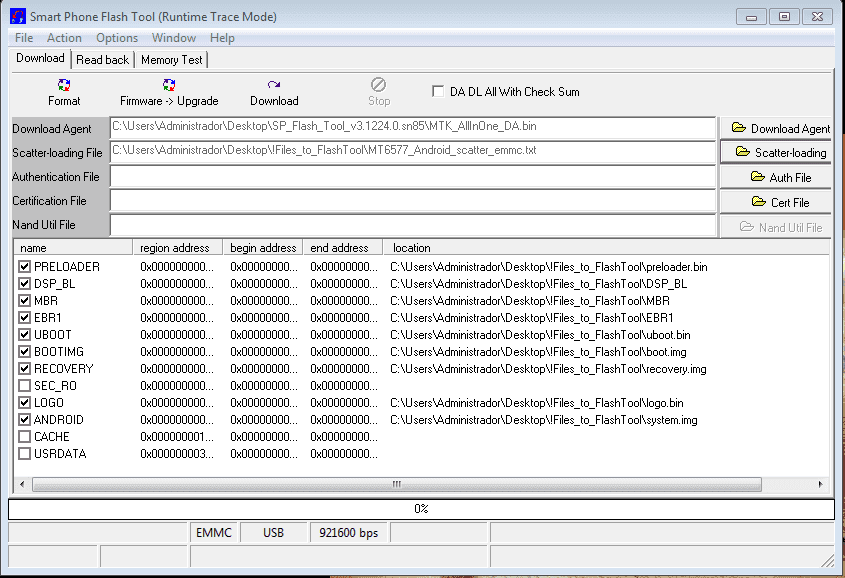Uncheck the BOOTIMG partition
Viewport: 845px width, 578px height.
click(x=24, y=352)
